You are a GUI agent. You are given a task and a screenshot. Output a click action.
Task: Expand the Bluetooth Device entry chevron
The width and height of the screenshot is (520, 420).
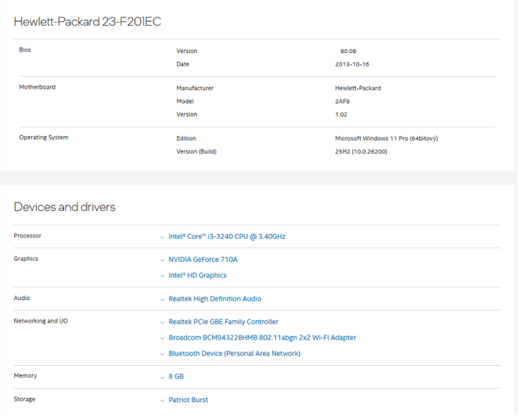tap(162, 354)
